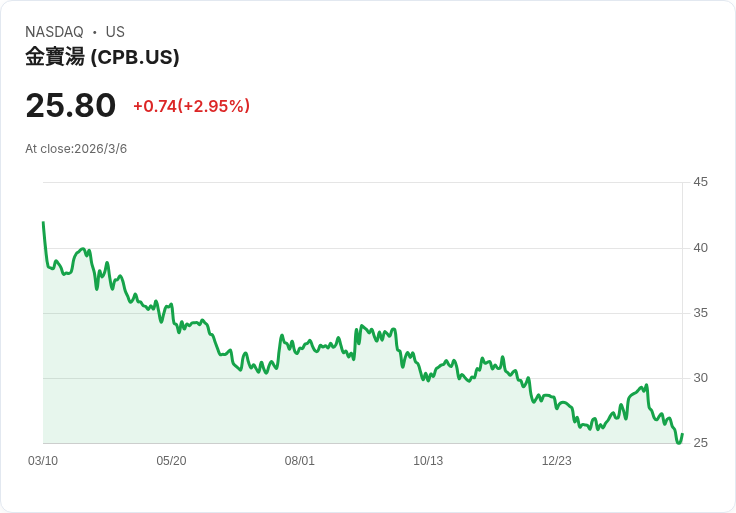Click the At close 2026/3/6 timestamp

pyautogui.click(x=76, y=149)
